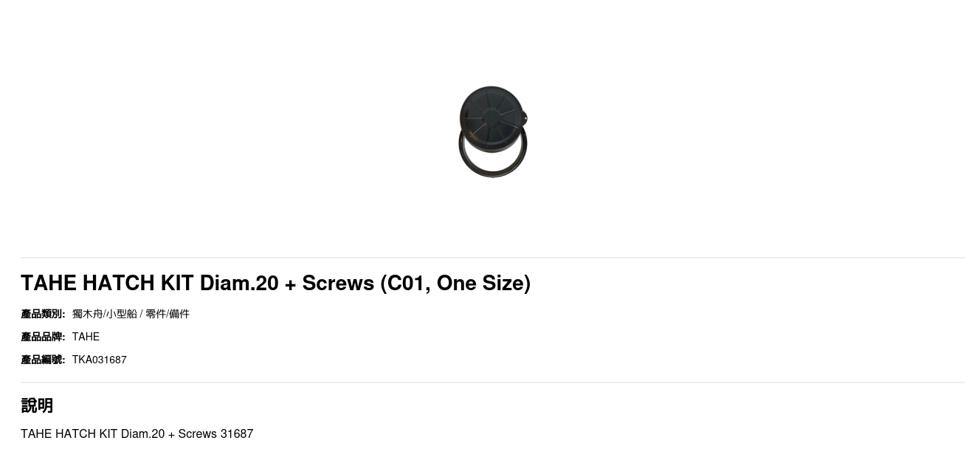Click the word TAHE in the product title
This screenshot has height=463, width=980.
coord(49,284)
